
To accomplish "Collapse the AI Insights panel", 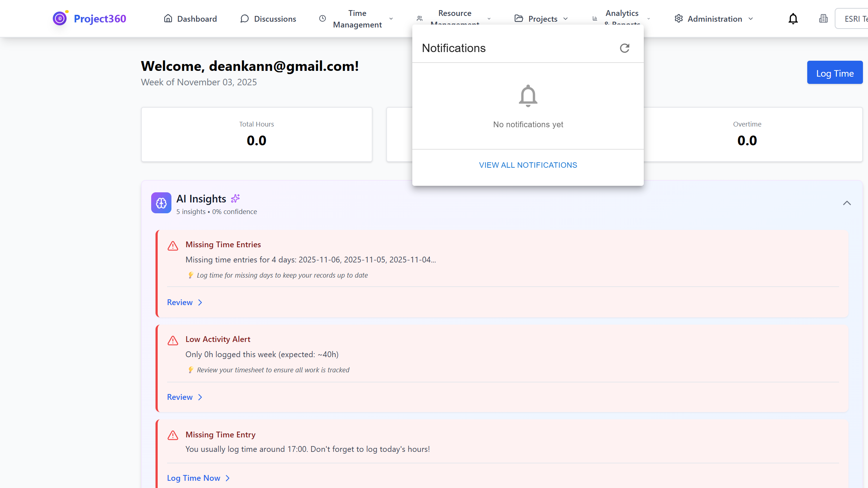I will (847, 203).
